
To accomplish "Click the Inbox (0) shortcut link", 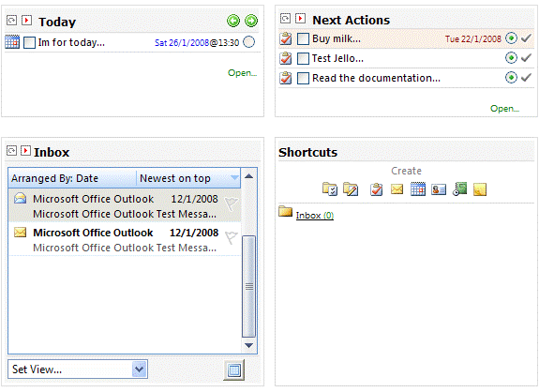I will pyautogui.click(x=315, y=216).
